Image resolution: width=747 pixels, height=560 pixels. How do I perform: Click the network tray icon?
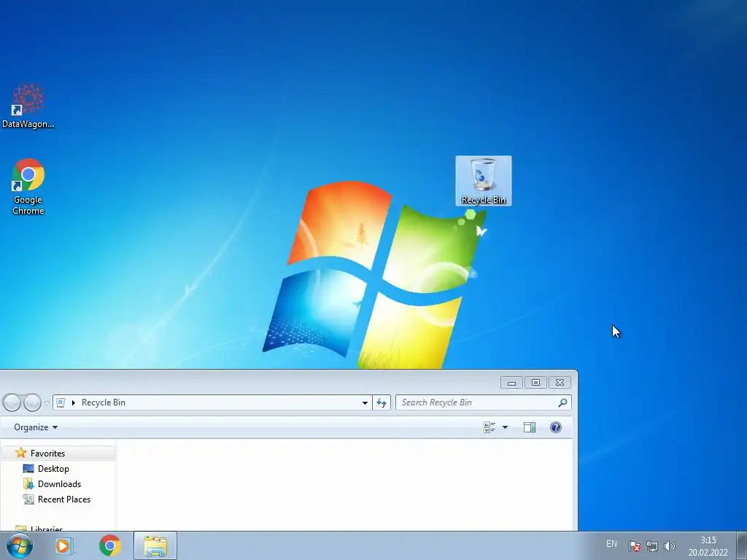(x=651, y=546)
